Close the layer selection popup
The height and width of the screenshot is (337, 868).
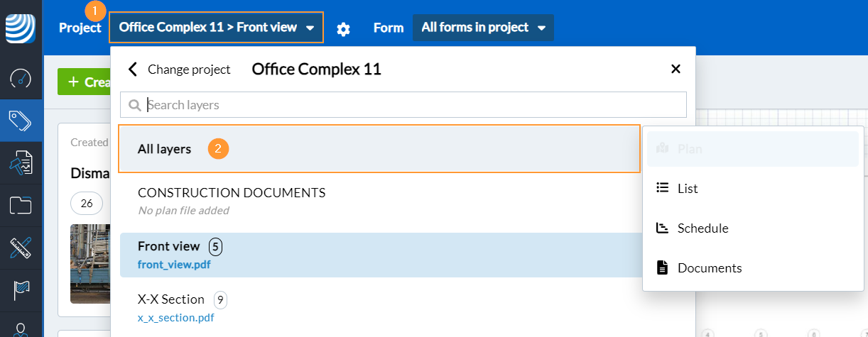coord(676,69)
